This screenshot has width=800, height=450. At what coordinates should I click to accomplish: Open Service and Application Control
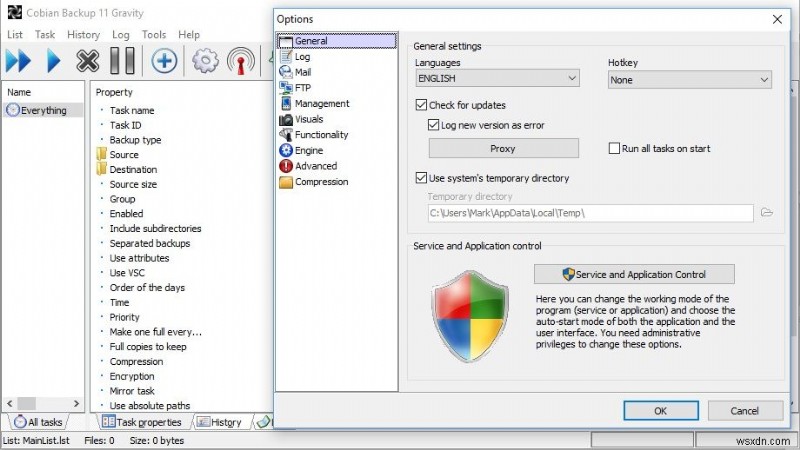[634, 274]
